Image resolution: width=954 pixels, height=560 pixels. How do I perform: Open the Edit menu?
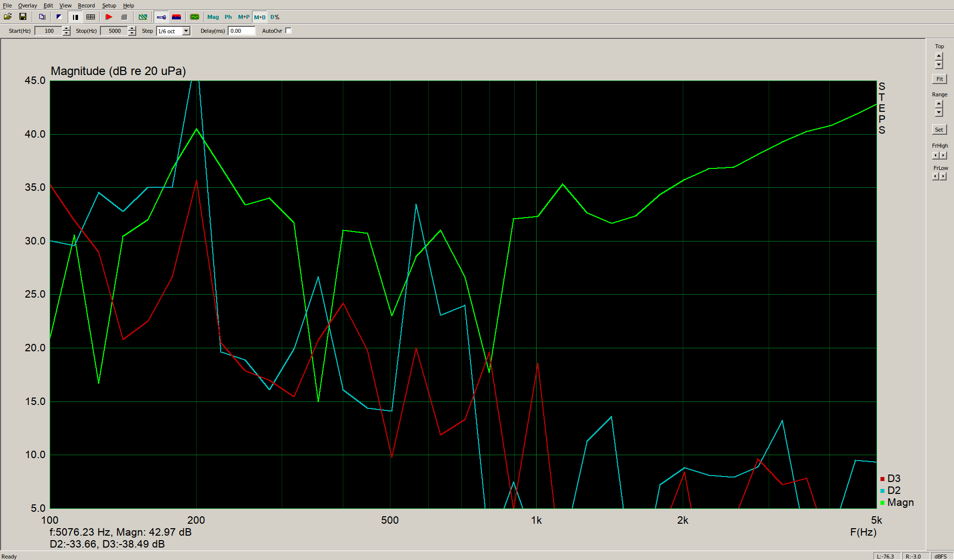pos(48,5)
